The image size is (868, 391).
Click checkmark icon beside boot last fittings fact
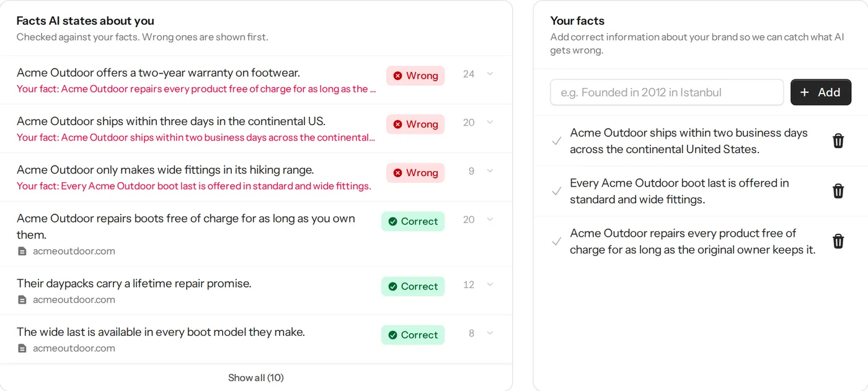click(x=557, y=191)
